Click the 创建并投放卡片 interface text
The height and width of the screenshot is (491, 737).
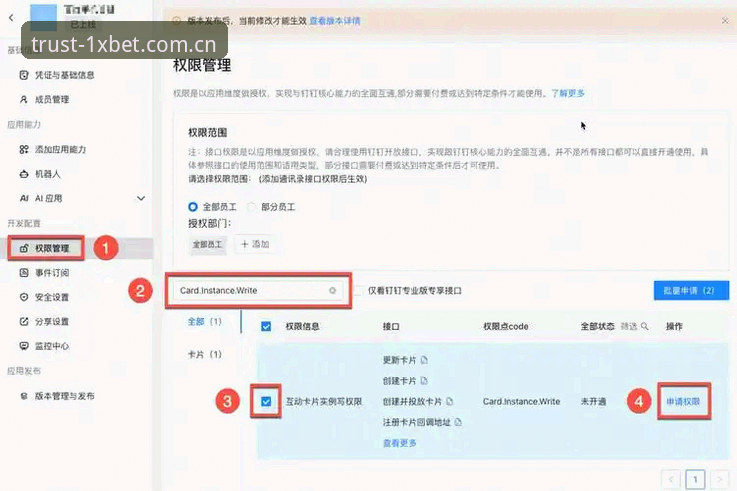tap(412, 401)
